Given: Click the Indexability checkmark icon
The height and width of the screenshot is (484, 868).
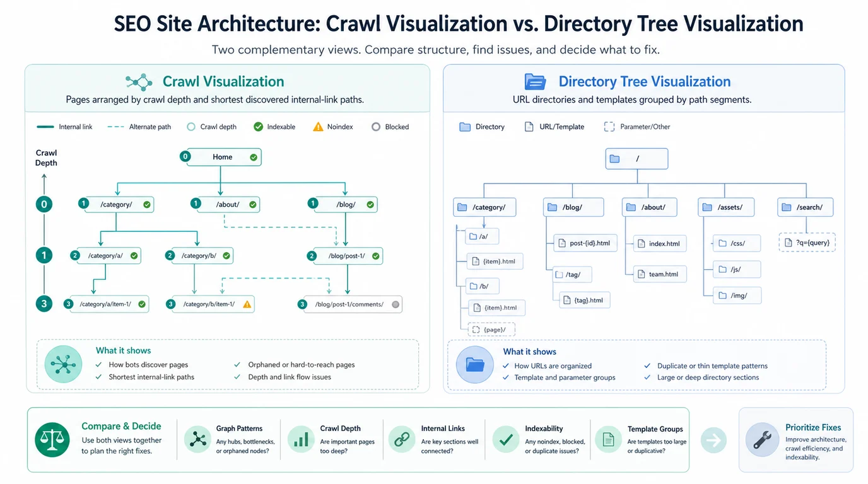Looking at the screenshot, I should click(505, 439).
